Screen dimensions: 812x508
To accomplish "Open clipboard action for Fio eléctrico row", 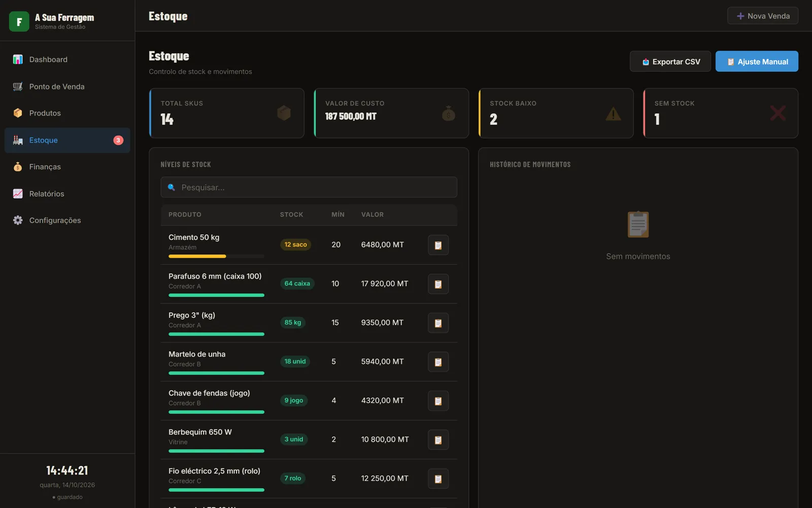I will [438, 479].
